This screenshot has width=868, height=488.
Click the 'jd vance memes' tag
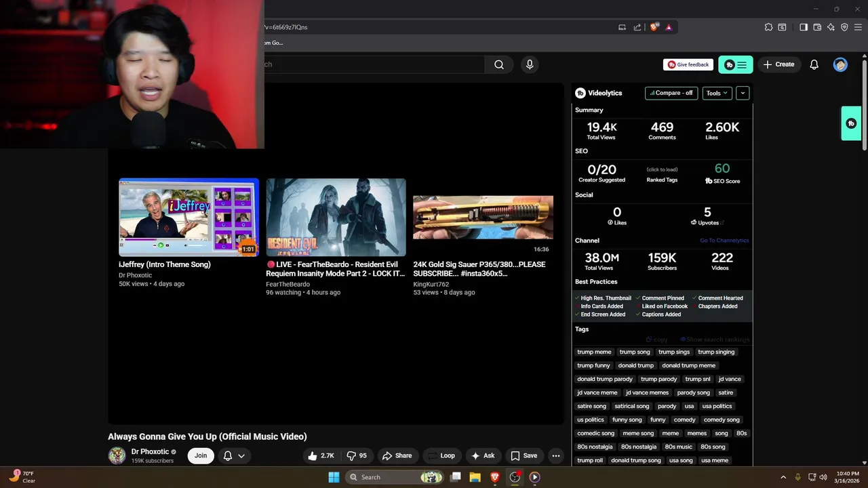(x=647, y=392)
